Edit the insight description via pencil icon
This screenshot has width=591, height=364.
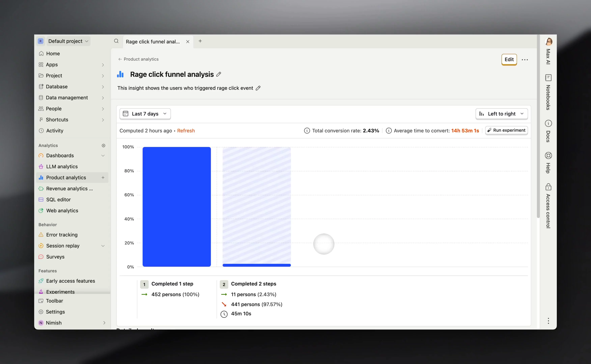(x=258, y=88)
